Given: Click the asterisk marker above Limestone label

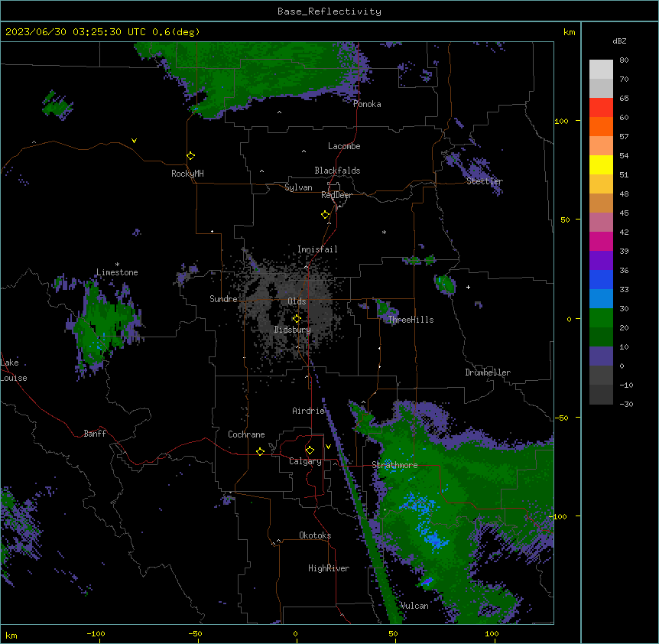Looking at the screenshot, I should 117,265.
